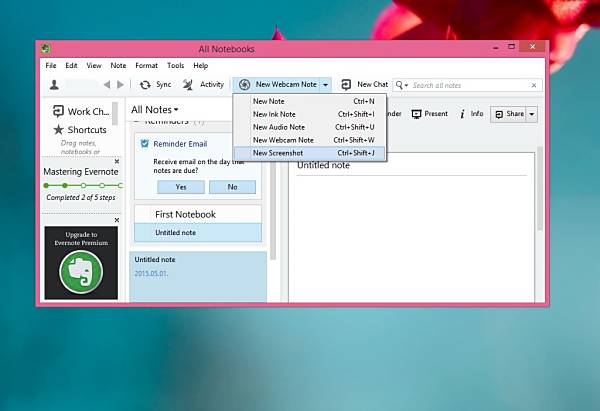Viewport: 600px width, 411px height.
Task: Close the Upgrade to Premium banner
Action: tap(117, 220)
